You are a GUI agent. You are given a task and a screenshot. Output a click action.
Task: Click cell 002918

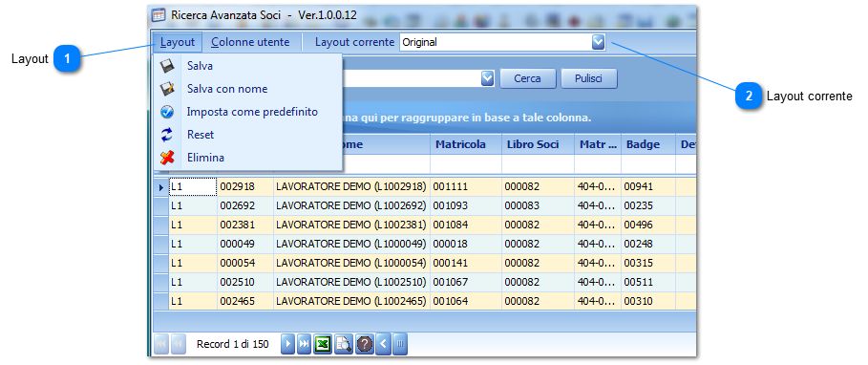245,187
